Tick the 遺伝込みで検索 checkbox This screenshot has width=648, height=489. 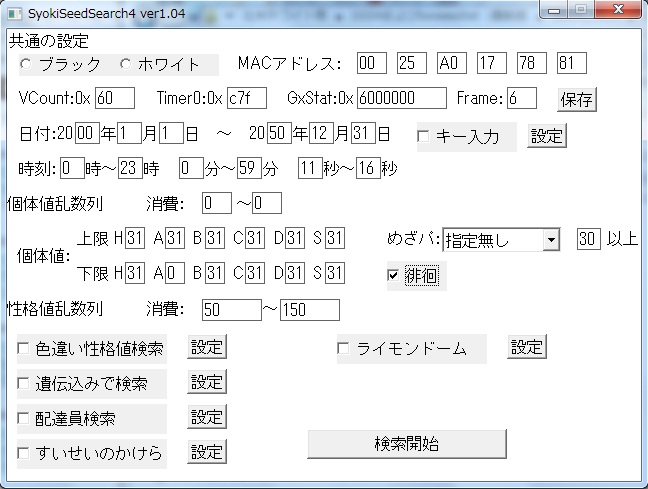coord(23,384)
